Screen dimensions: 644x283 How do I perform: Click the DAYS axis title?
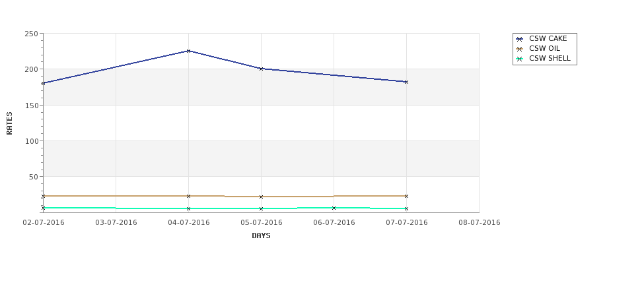pos(261,236)
